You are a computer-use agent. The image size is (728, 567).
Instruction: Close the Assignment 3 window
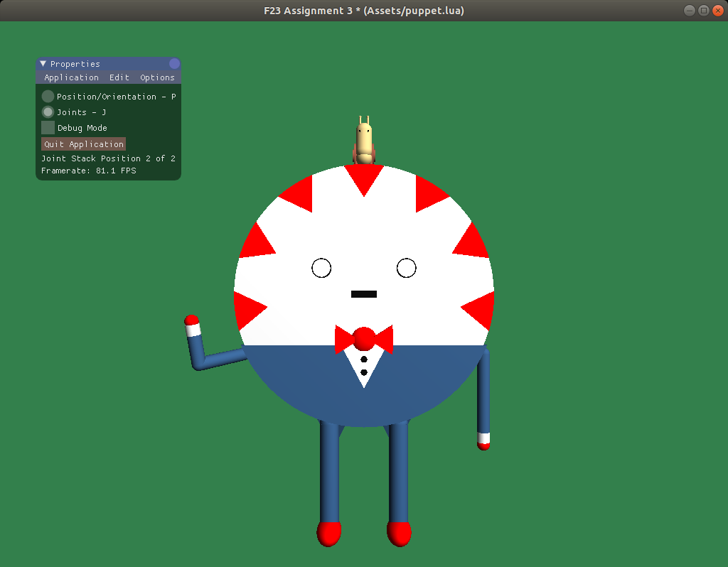point(718,11)
